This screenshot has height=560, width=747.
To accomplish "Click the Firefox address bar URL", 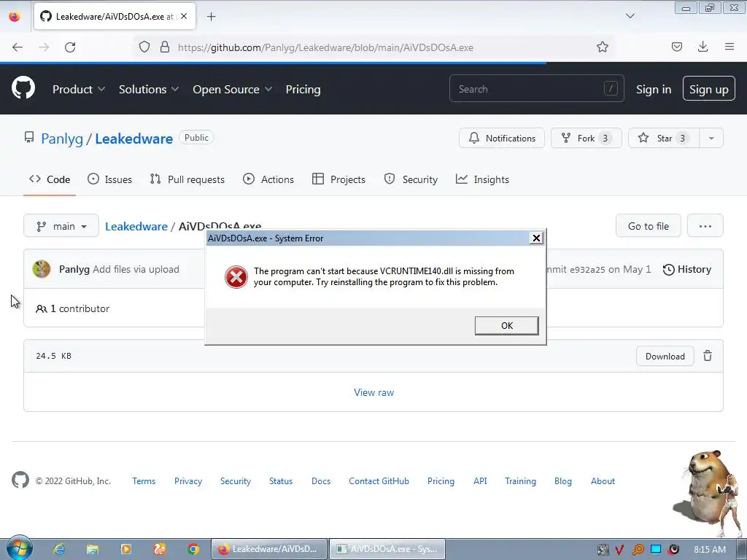I will pos(325,47).
